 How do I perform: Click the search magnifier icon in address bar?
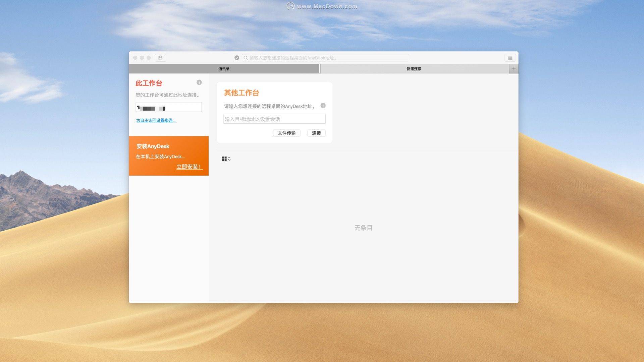coord(246,58)
